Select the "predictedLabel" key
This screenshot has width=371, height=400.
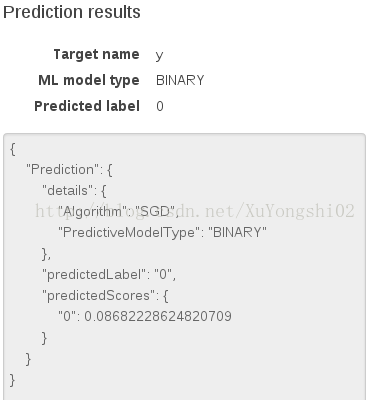pyautogui.click(x=94, y=274)
